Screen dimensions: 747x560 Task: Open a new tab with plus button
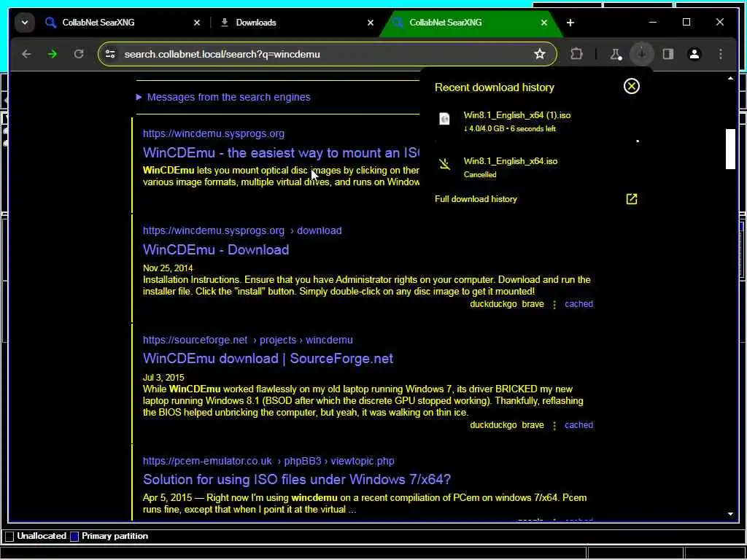point(570,23)
